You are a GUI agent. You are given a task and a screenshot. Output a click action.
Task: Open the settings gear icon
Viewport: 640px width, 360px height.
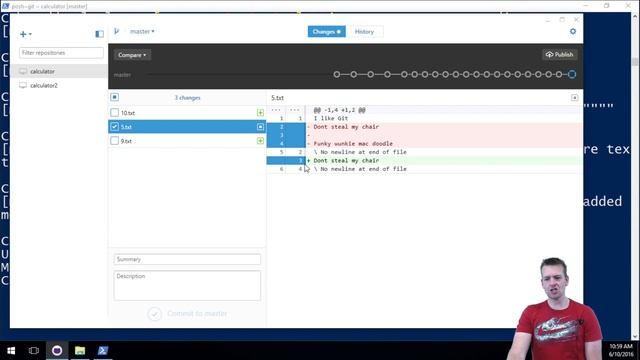573,31
